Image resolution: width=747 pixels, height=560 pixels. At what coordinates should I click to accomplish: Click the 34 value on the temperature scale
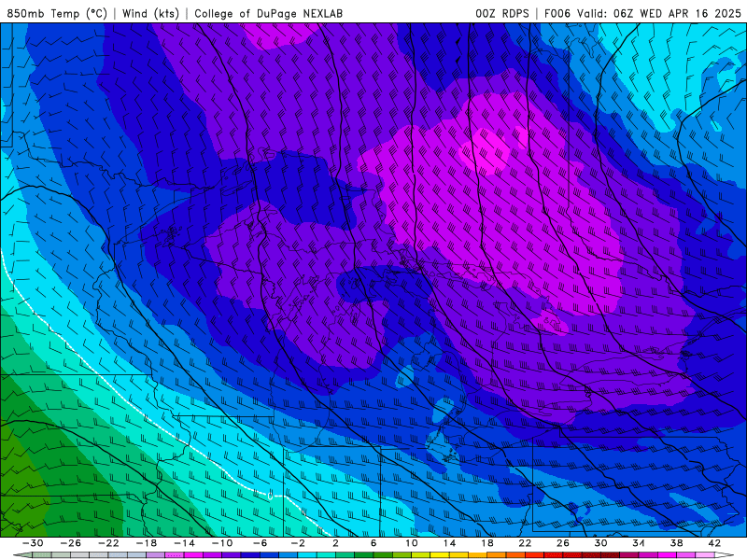pyautogui.click(x=639, y=543)
